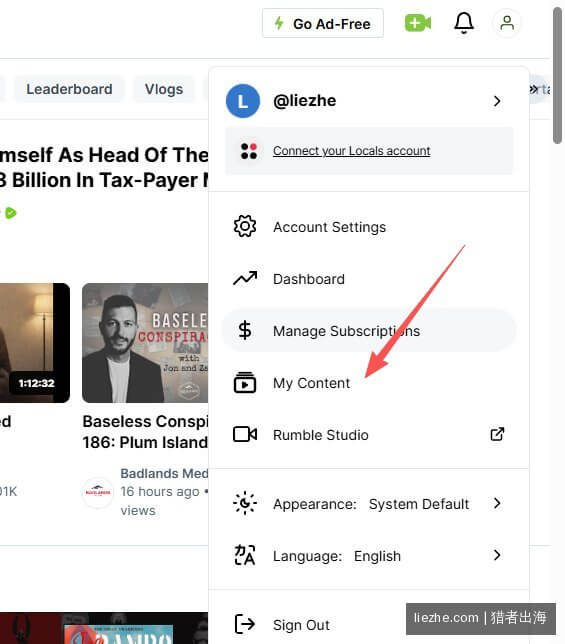Click the green verified badge under headline

tap(11, 213)
